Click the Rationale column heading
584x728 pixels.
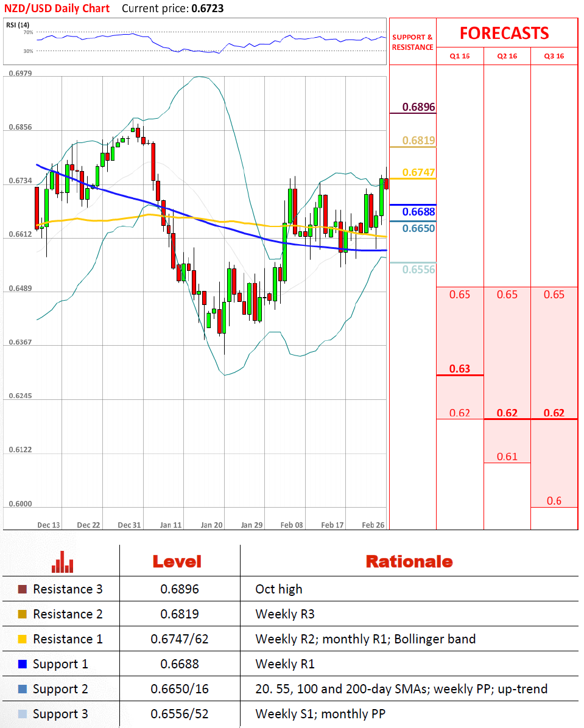coord(409,562)
